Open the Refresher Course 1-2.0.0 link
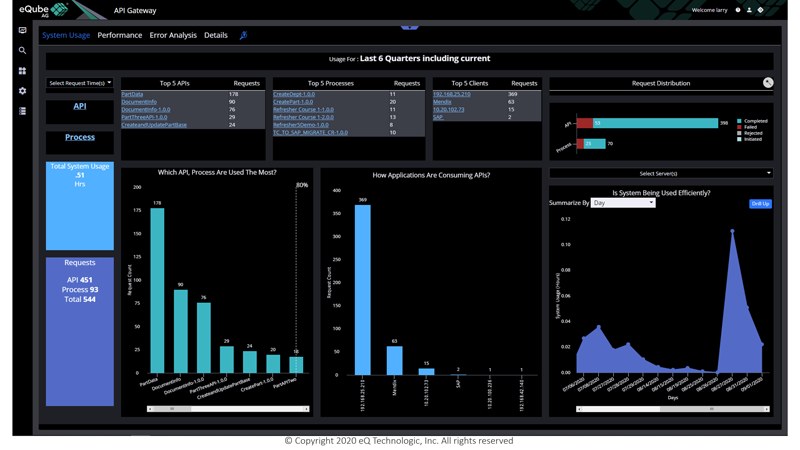 tap(303, 117)
